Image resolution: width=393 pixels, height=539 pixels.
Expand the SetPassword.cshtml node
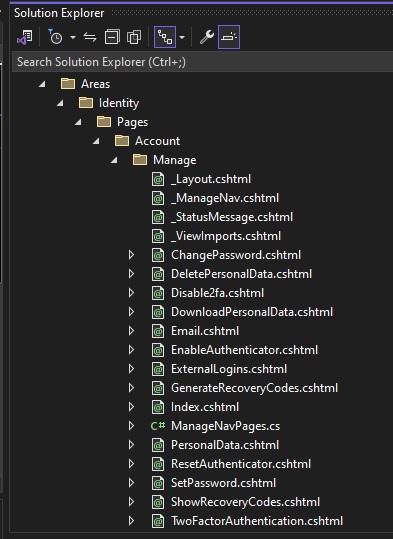[x=131, y=483]
